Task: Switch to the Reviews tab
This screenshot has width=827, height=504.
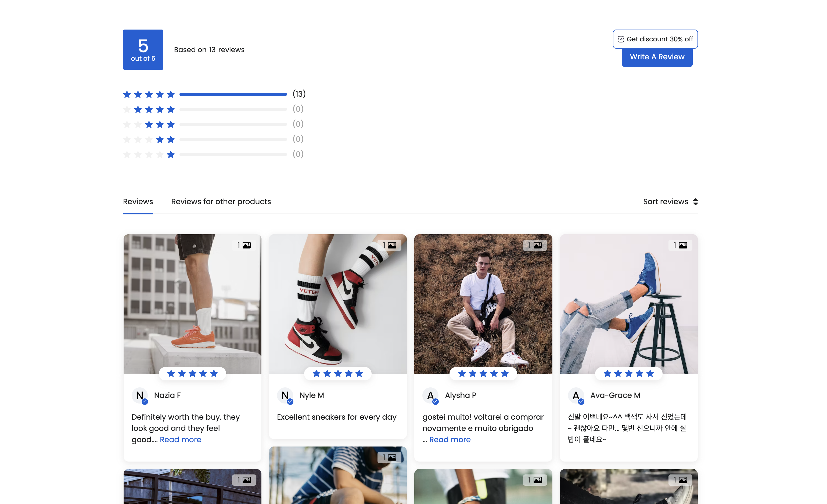Action: pos(138,202)
